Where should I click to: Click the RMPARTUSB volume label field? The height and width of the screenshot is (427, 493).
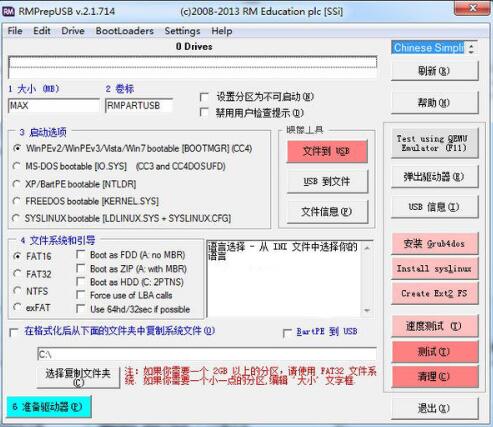pyautogui.click(x=139, y=106)
